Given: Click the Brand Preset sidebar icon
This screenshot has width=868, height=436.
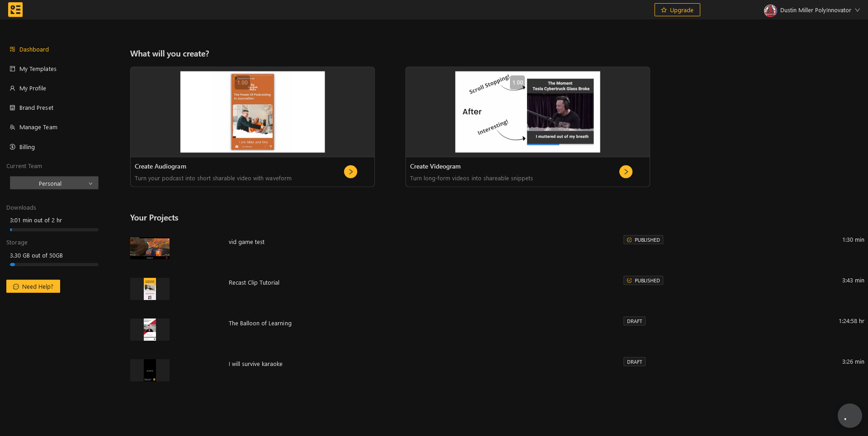Looking at the screenshot, I should pyautogui.click(x=13, y=108).
